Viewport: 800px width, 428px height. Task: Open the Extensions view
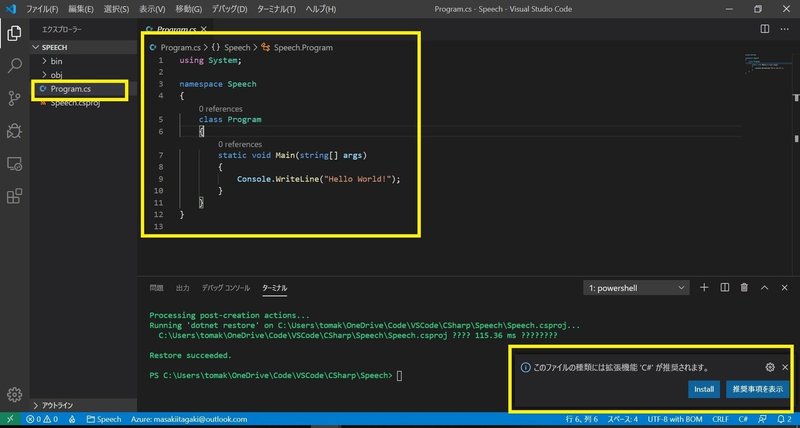14,196
